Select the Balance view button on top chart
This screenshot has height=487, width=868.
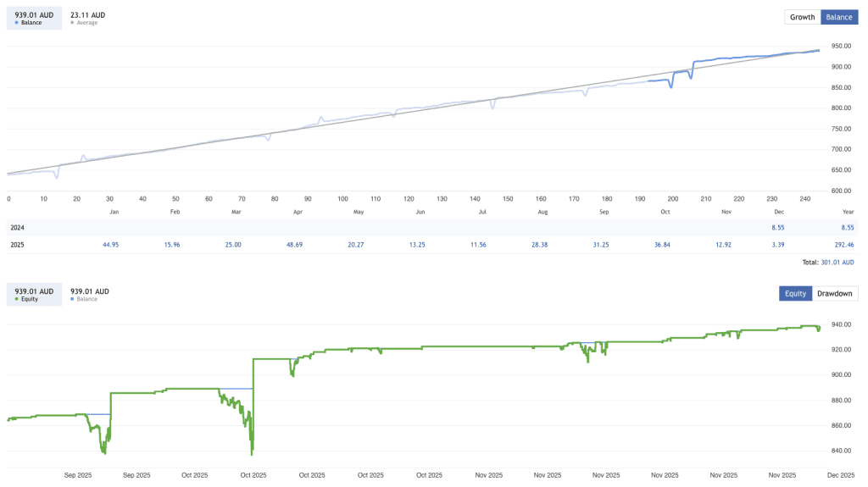(x=838, y=17)
